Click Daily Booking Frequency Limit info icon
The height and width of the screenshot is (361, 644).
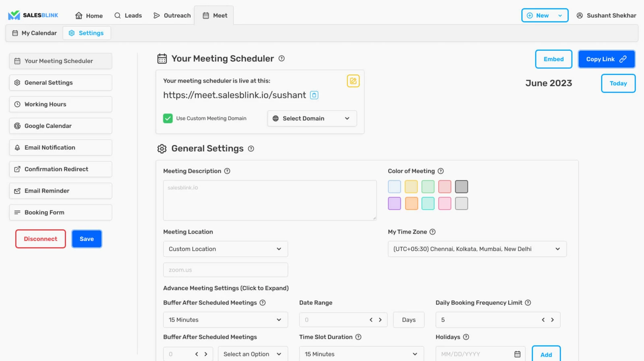tap(528, 303)
